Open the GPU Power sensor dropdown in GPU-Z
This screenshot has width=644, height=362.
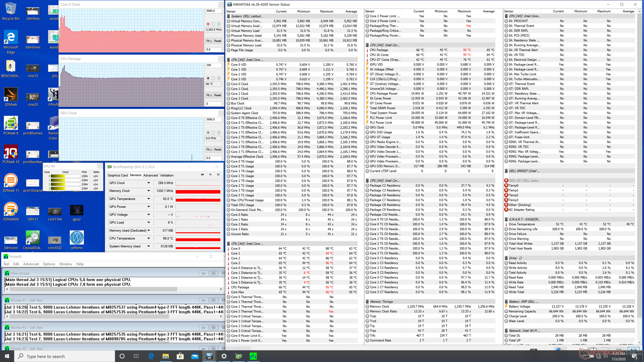click(149, 207)
